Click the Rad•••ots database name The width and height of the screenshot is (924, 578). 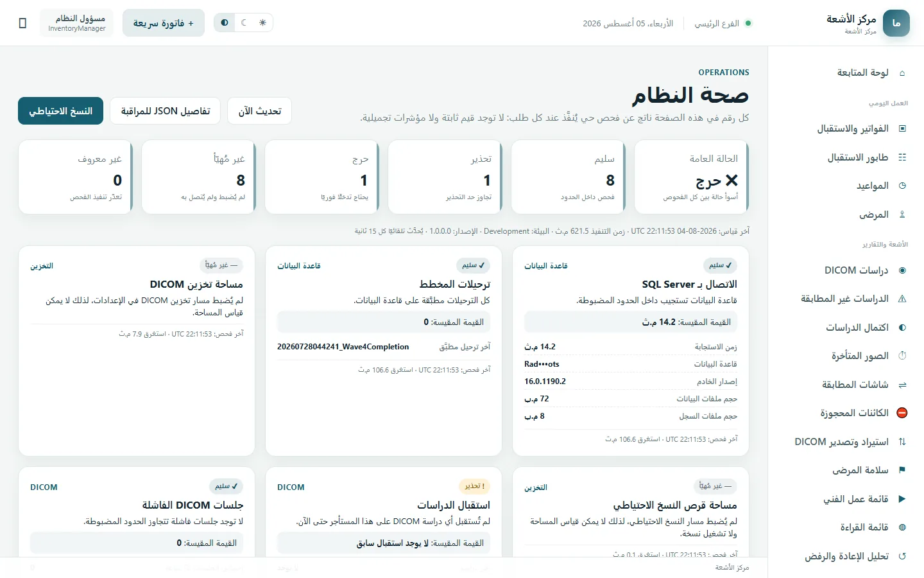[542, 364]
